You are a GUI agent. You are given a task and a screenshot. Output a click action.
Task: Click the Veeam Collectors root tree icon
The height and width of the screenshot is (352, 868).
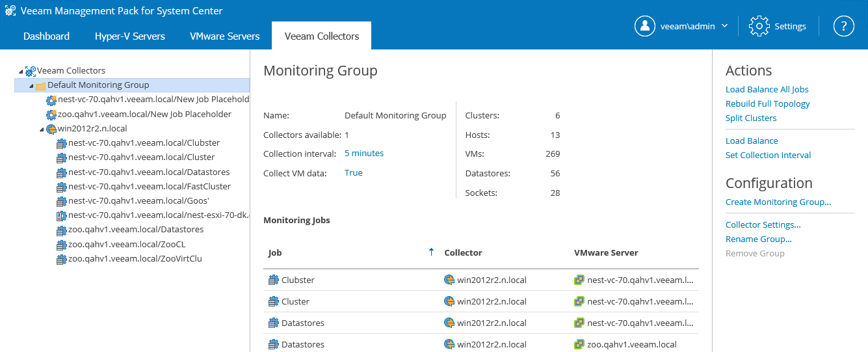click(31, 70)
